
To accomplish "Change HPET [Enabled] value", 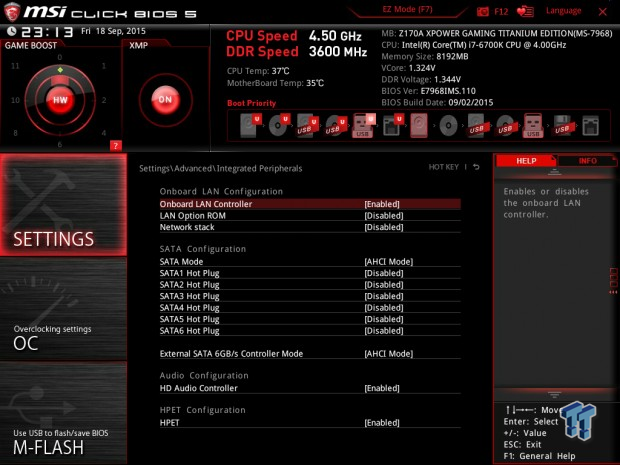I will coord(382,423).
